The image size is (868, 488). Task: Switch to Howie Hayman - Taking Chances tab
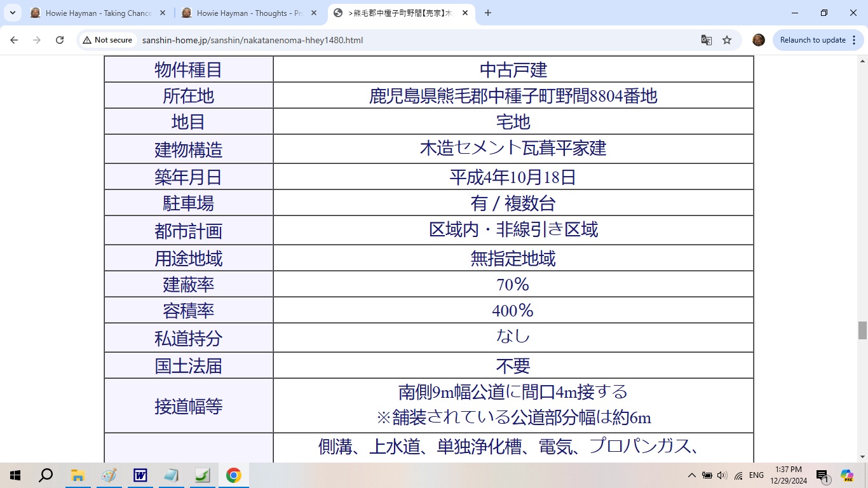click(98, 13)
